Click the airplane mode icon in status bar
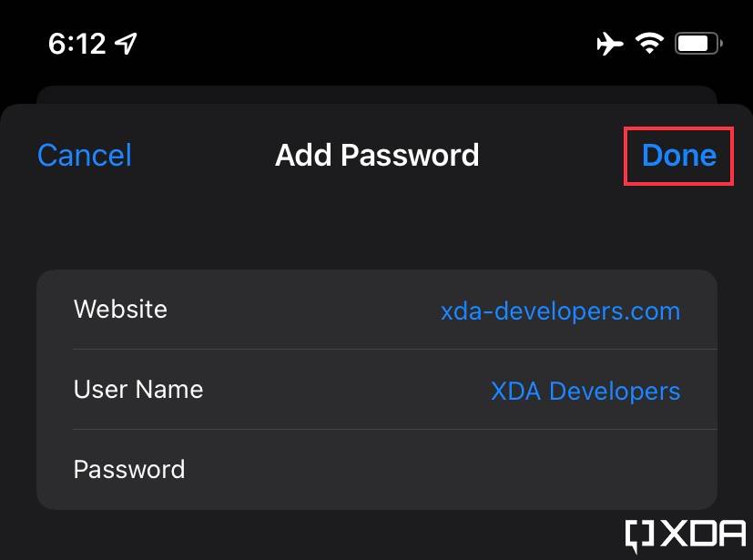Image resolution: width=753 pixels, height=560 pixels. click(x=610, y=42)
